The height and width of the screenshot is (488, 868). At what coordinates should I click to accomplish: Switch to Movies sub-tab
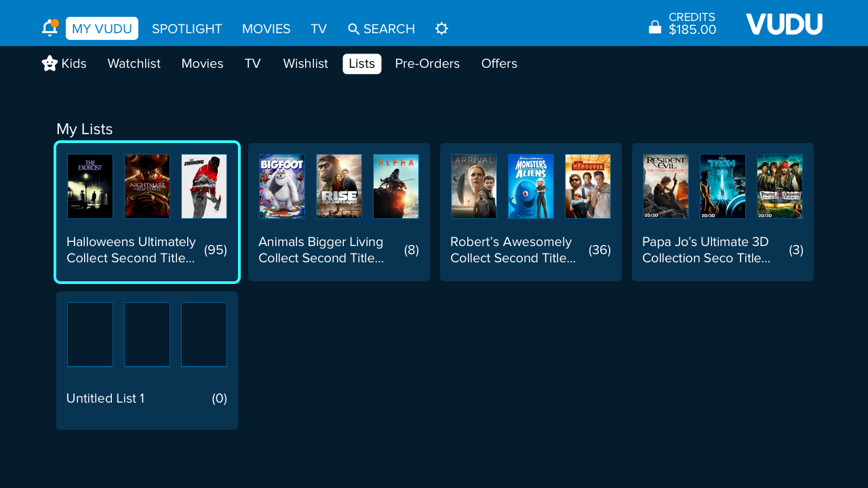click(203, 64)
